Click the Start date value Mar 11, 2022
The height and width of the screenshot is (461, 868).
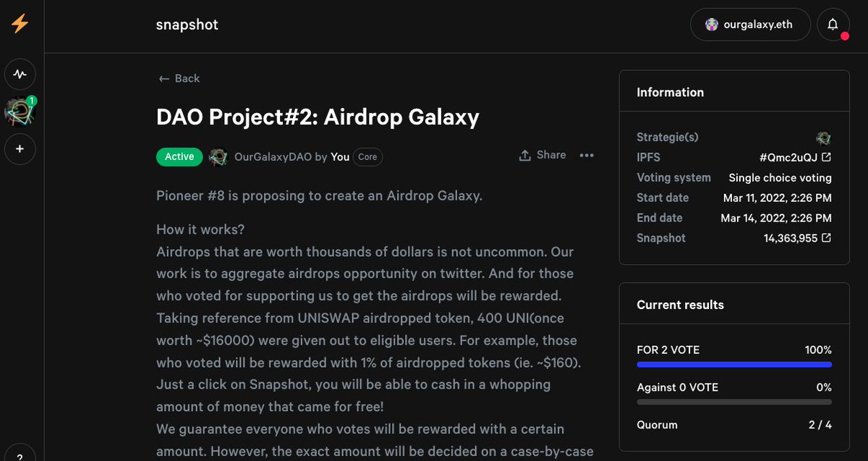[x=778, y=198]
